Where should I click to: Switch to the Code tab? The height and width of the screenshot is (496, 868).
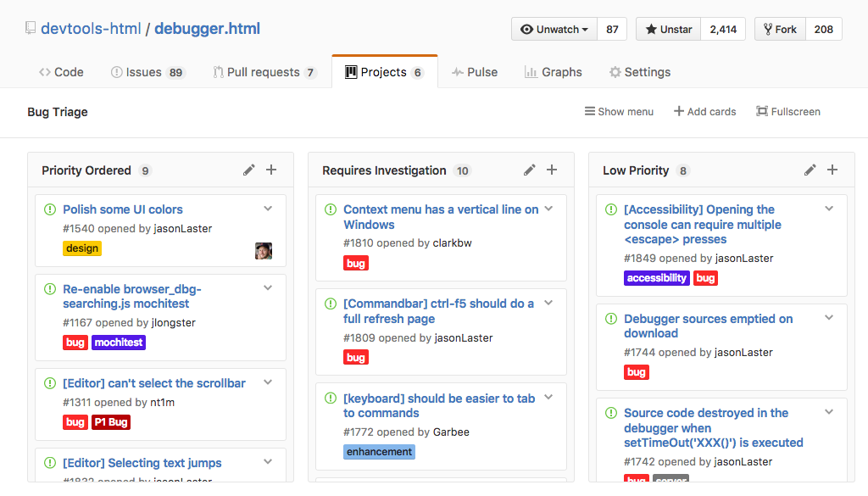click(x=61, y=72)
